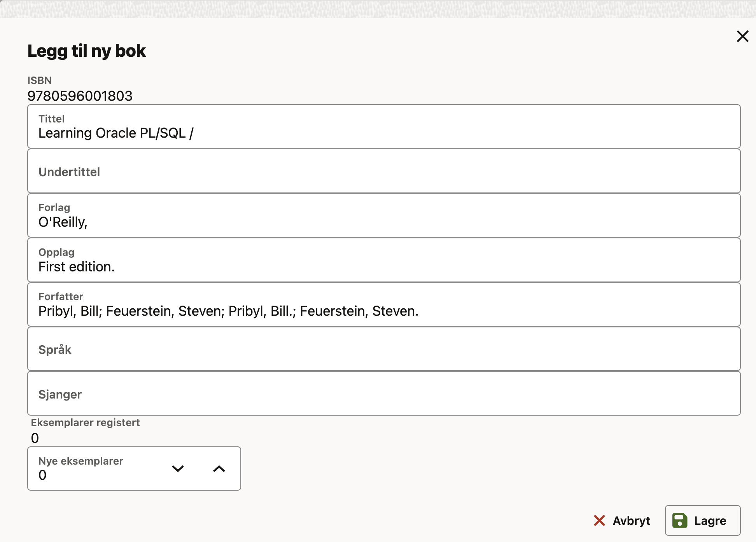Click the Eksemplarer registert count value
This screenshot has height=542, width=756.
(x=35, y=438)
